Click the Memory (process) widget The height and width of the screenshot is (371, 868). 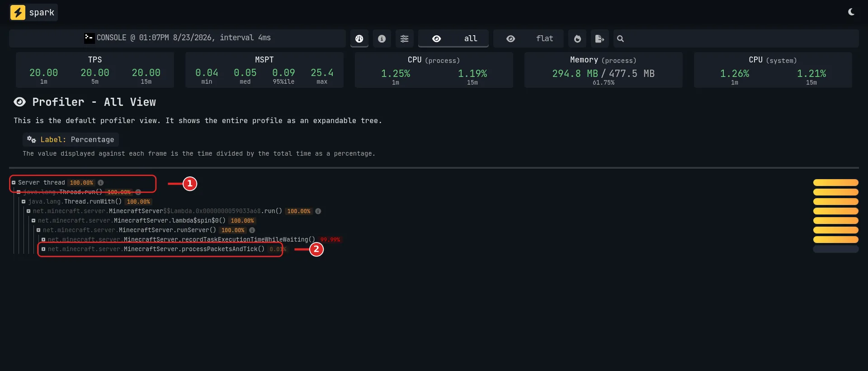pos(604,70)
